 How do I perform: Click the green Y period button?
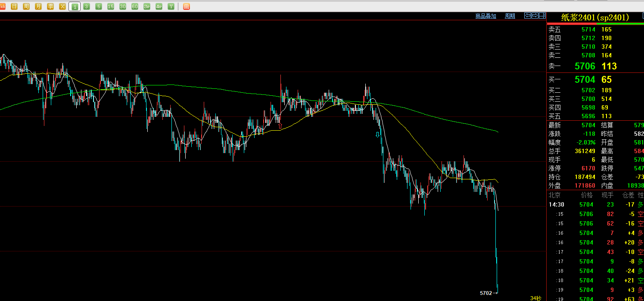171,6
